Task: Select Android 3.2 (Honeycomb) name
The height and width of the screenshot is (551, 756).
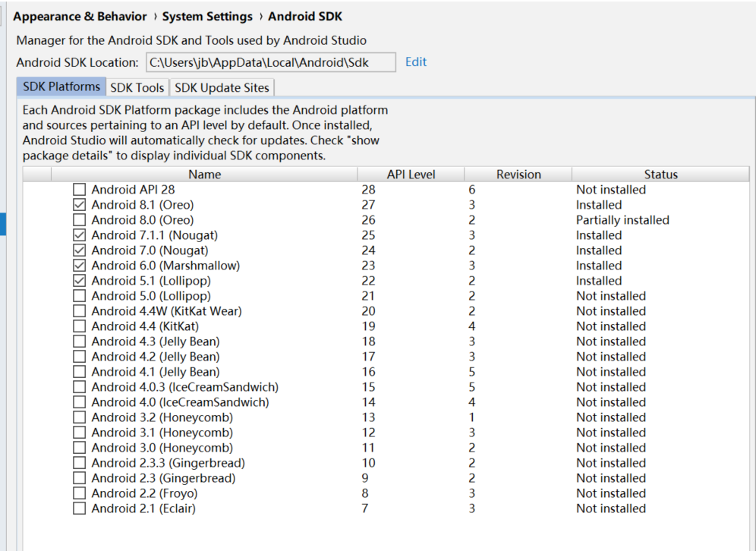Action: [162, 417]
